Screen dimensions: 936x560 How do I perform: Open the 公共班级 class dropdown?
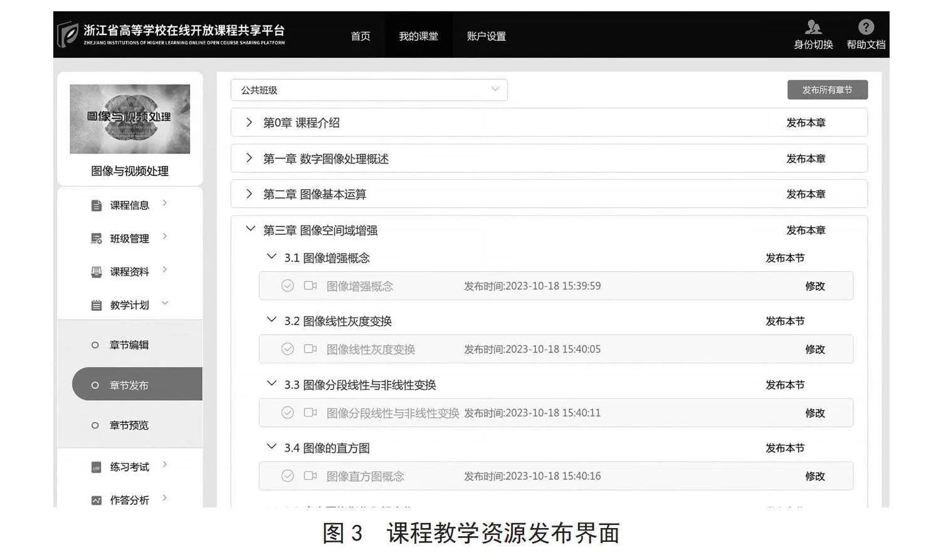click(369, 90)
